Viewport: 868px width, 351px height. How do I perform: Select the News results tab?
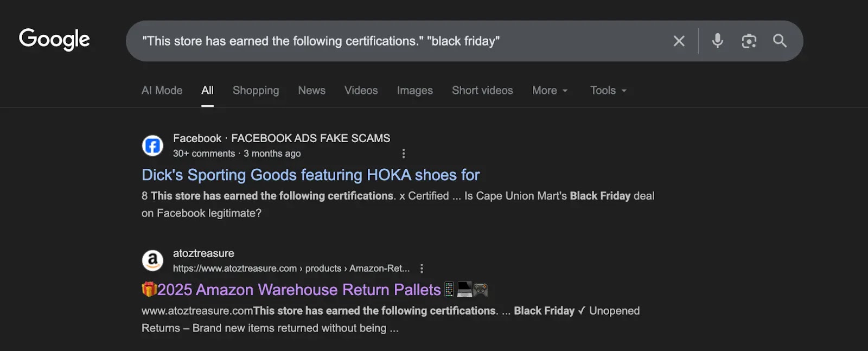tap(311, 90)
